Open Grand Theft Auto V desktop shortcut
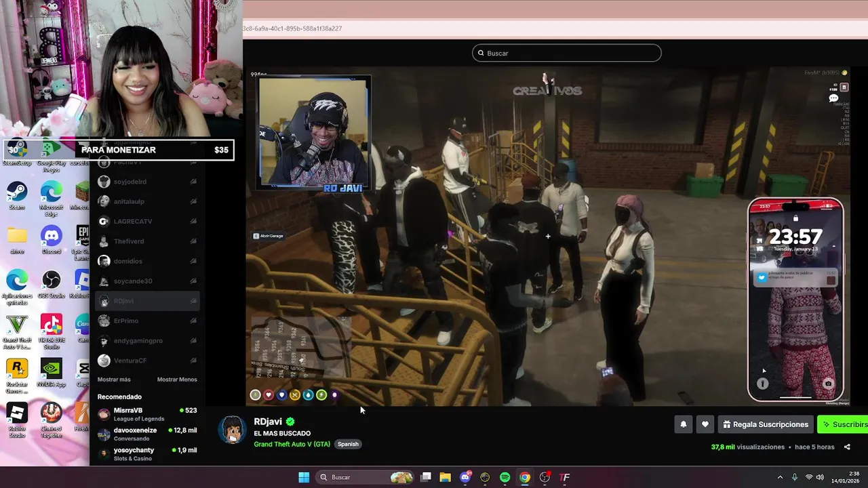 pos(17,331)
